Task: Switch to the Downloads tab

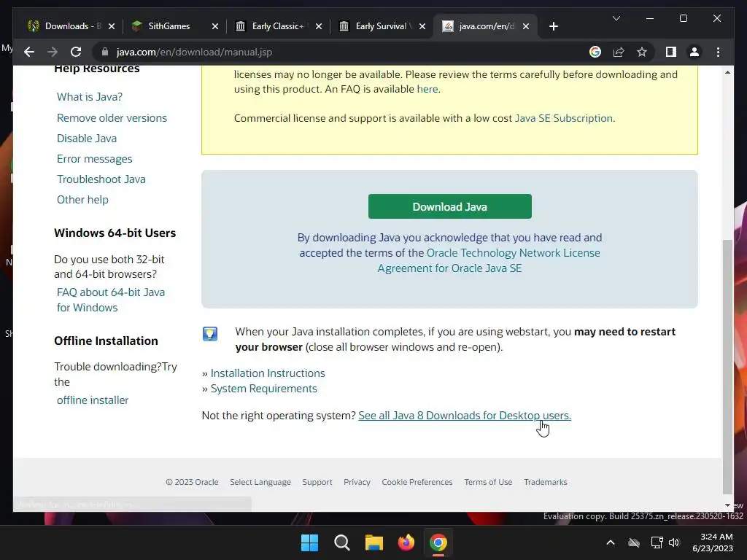Action: (x=71, y=26)
